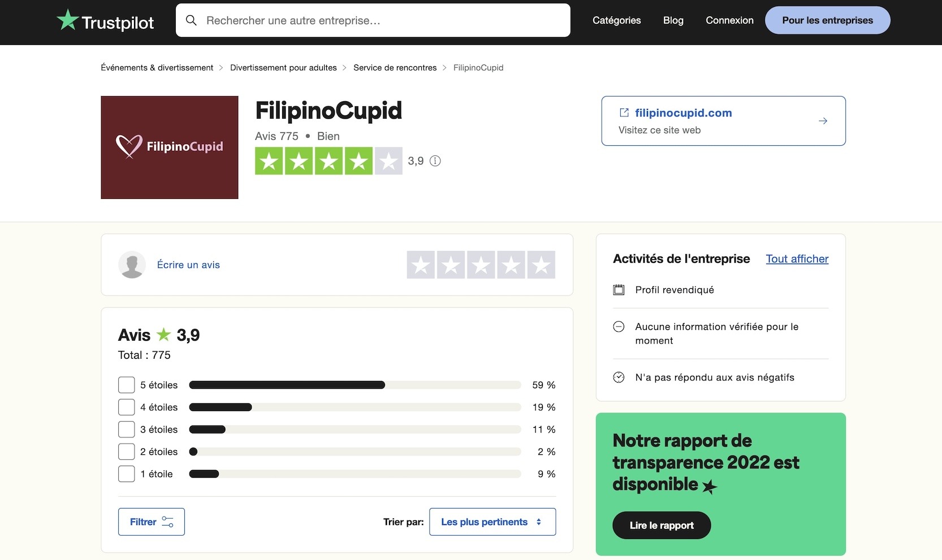Check the 3 étoiles checkbox

[126, 429]
